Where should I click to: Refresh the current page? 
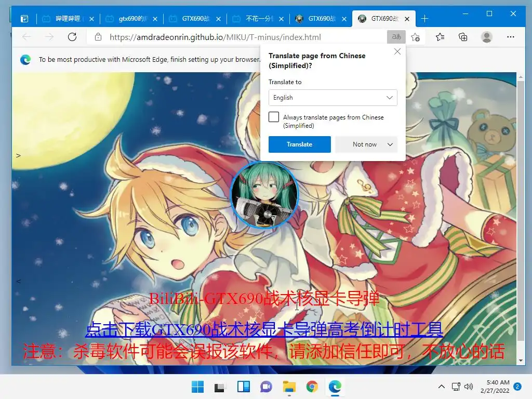[x=72, y=37]
